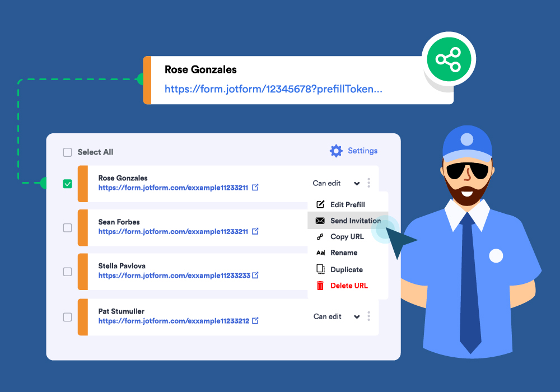Click Sean Forbes form URL link
The image size is (560, 392).
(x=173, y=231)
